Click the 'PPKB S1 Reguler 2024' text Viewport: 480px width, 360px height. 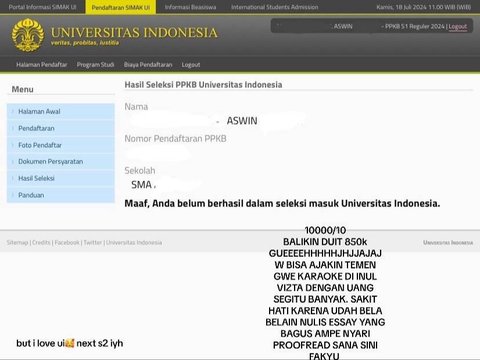[415, 26]
